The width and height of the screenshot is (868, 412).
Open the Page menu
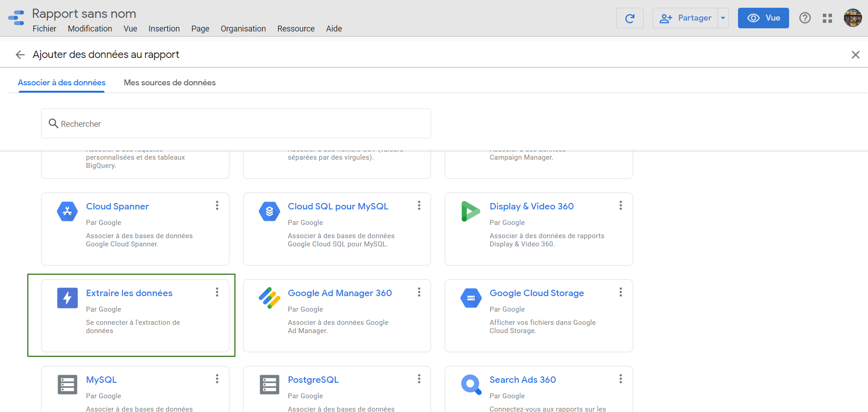coord(200,29)
